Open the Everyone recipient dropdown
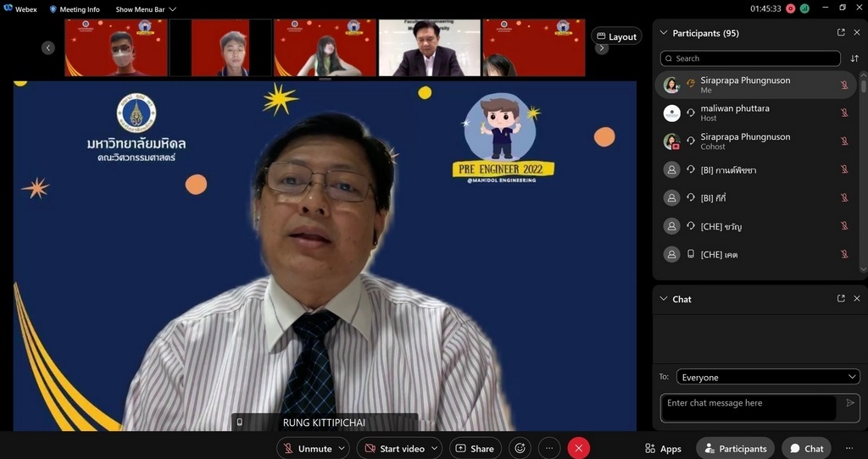The width and height of the screenshot is (868, 459). click(768, 377)
